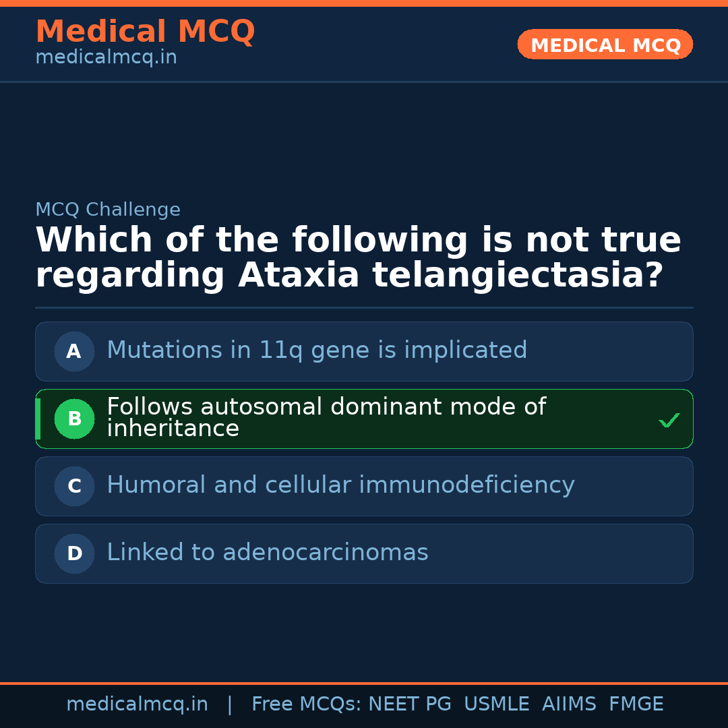Select answer text 'Follows autosomal dominant mode of inheritance'
Viewport: 728px width, 728px height.
pyautogui.click(x=326, y=418)
